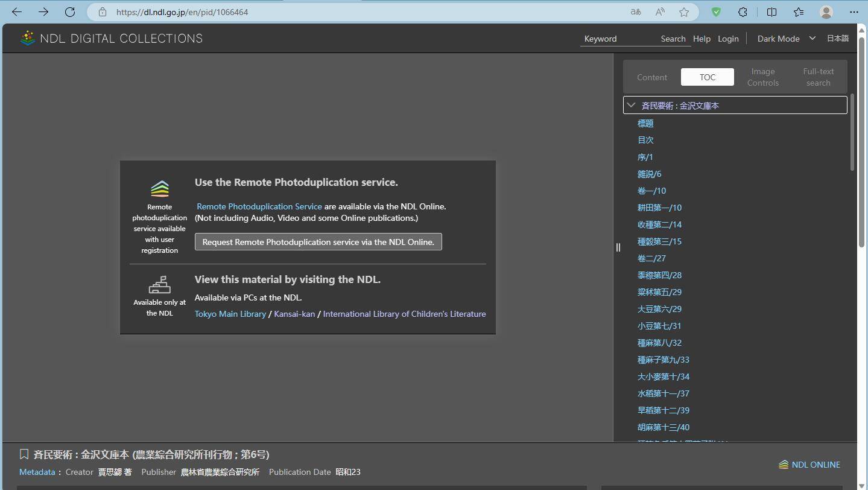Open TOC entry 大小麥第十/34
868x490 pixels.
tap(664, 377)
